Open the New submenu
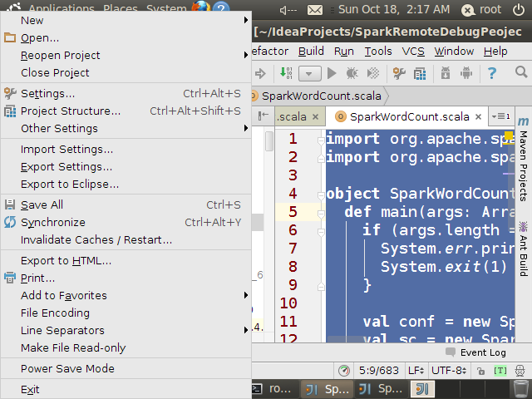532x399 pixels. 126,20
